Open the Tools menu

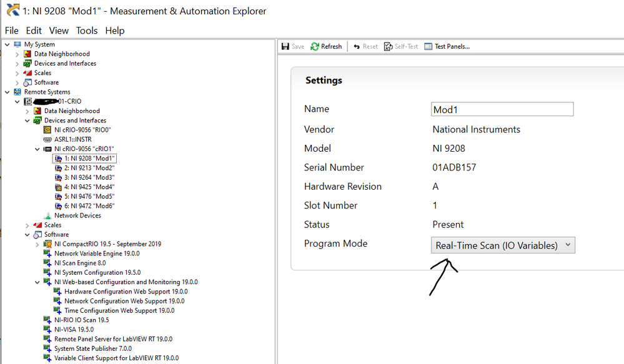point(87,31)
